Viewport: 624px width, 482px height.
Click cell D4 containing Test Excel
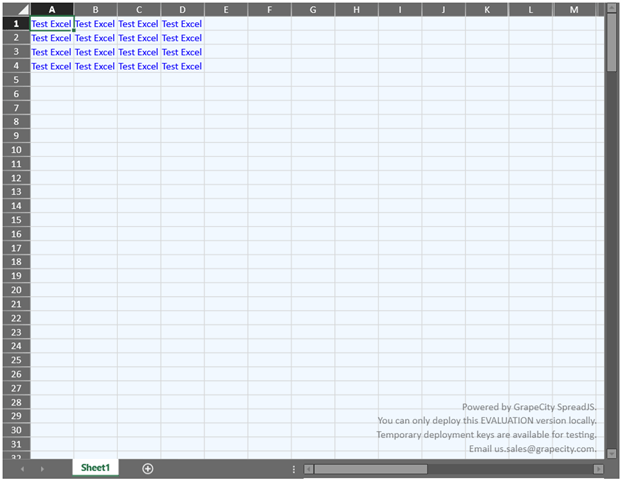(x=182, y=66)
